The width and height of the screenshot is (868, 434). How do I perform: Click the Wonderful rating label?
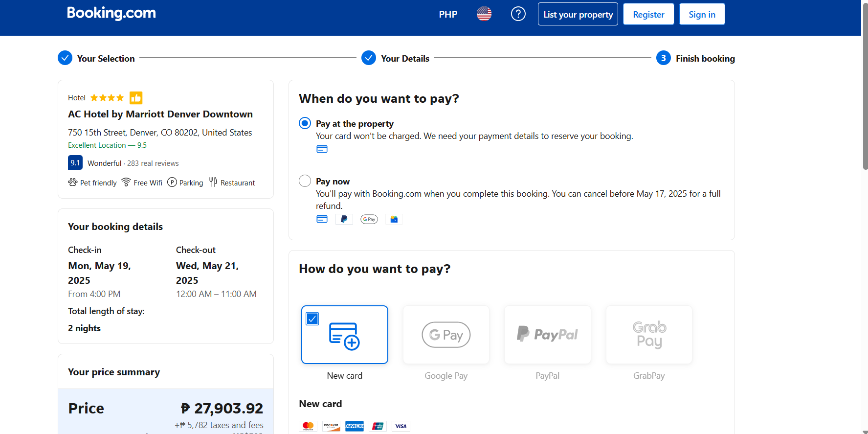coord(104,163)
